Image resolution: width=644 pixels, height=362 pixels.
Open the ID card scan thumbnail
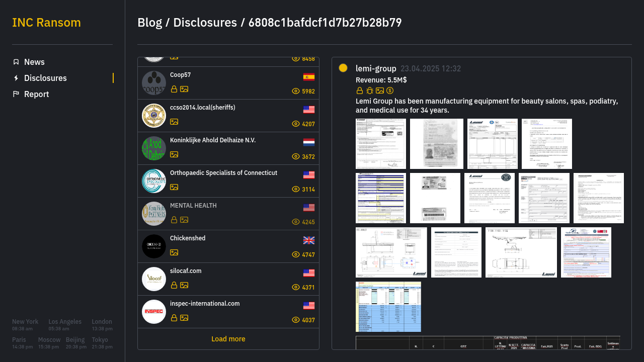(435, 198)
